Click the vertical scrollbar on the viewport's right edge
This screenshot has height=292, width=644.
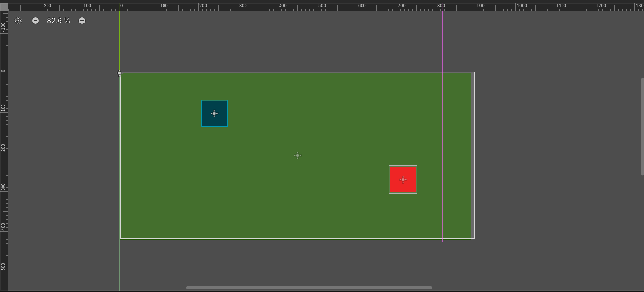point(642,126)
